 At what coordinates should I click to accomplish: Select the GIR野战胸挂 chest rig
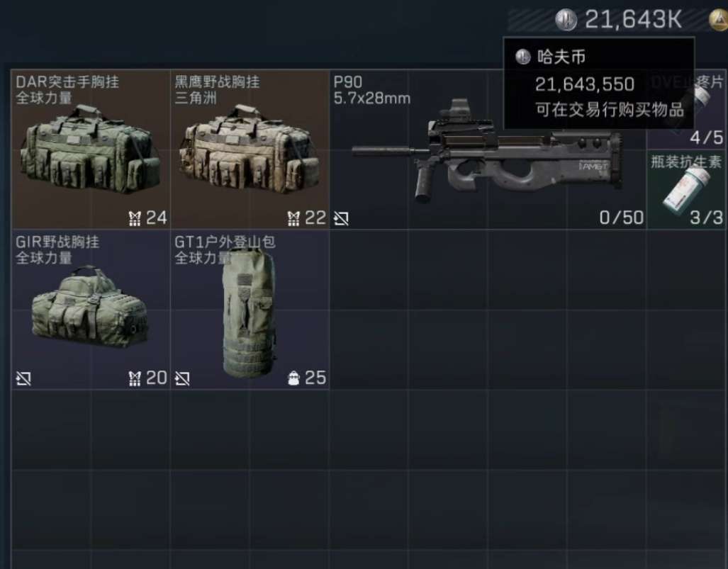(91, 310)
